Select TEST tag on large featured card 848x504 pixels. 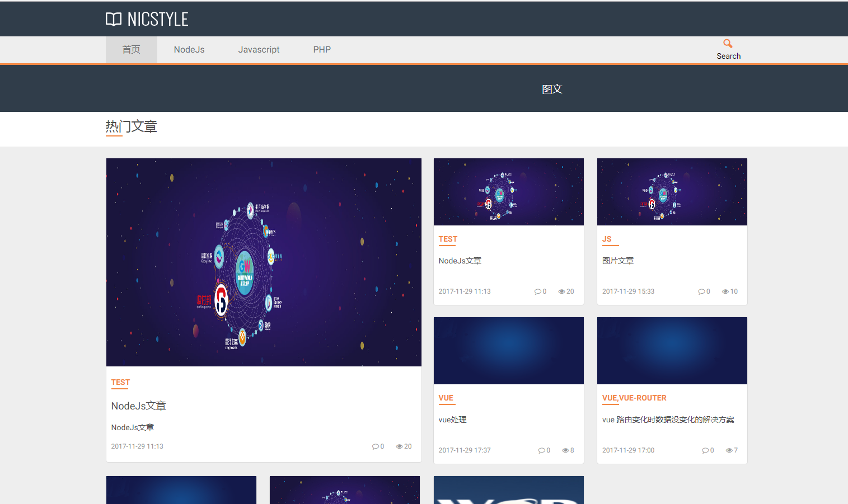120,383
